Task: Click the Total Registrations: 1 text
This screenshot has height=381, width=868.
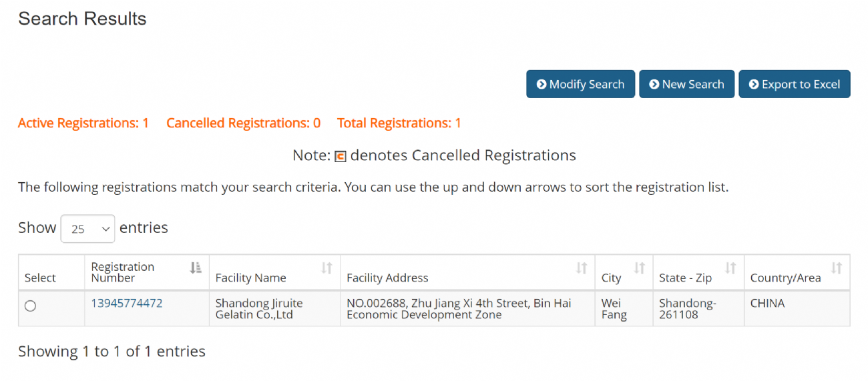Action: pyautogui.click(x=399, y=123)
